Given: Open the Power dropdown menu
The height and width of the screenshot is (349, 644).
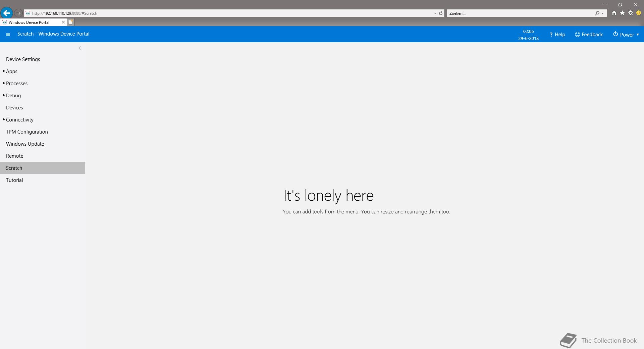Looking at the screenshot, I should [626, 35].
